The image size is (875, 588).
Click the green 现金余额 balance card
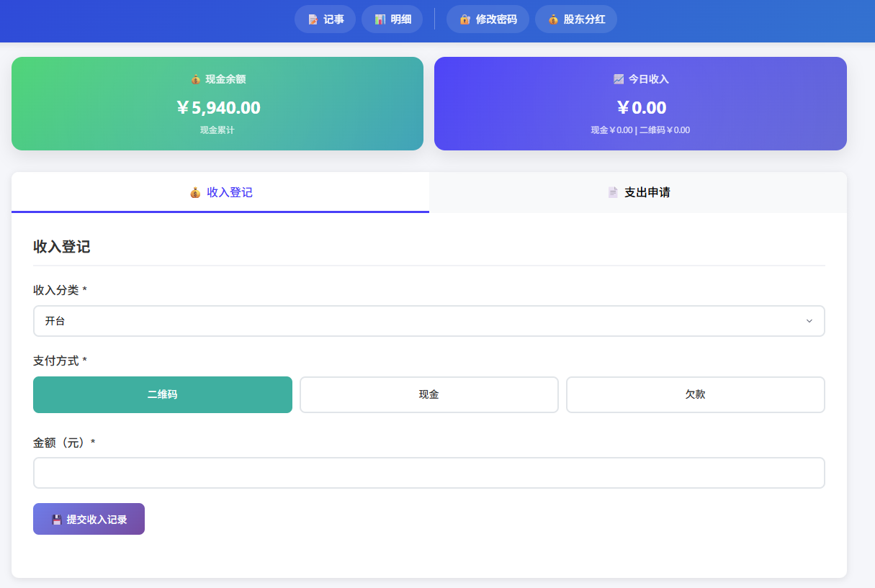coord(217,104)
